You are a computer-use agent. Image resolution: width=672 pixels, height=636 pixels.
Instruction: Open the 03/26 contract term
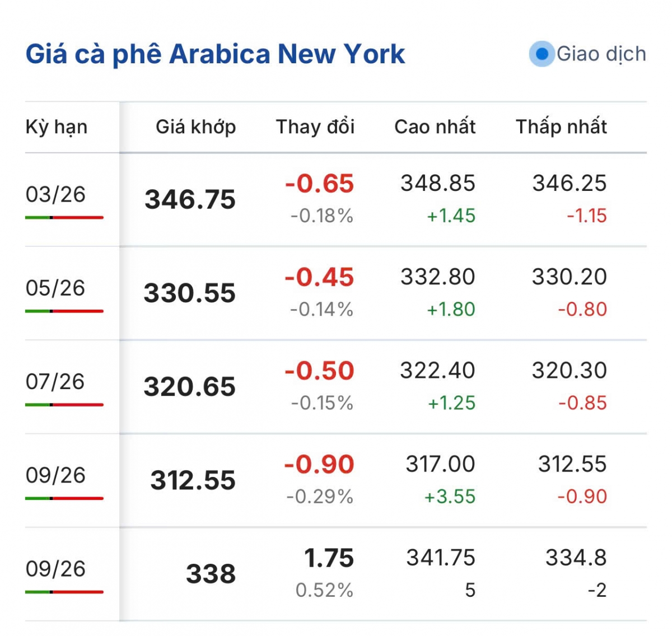point(55,194)
